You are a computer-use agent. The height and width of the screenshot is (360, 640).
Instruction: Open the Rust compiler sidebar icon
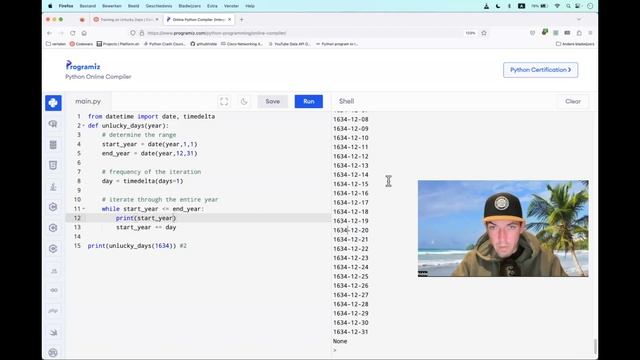coord(53,353)
